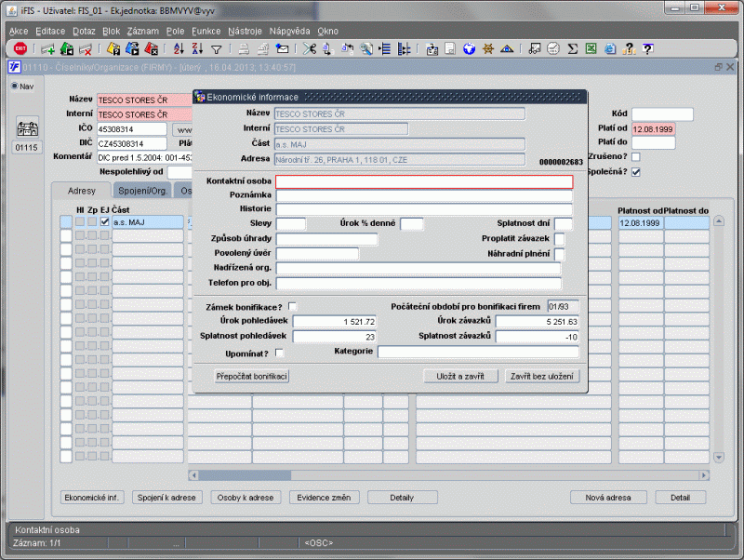Open the Záznam menu

click(x=142, y=31)
